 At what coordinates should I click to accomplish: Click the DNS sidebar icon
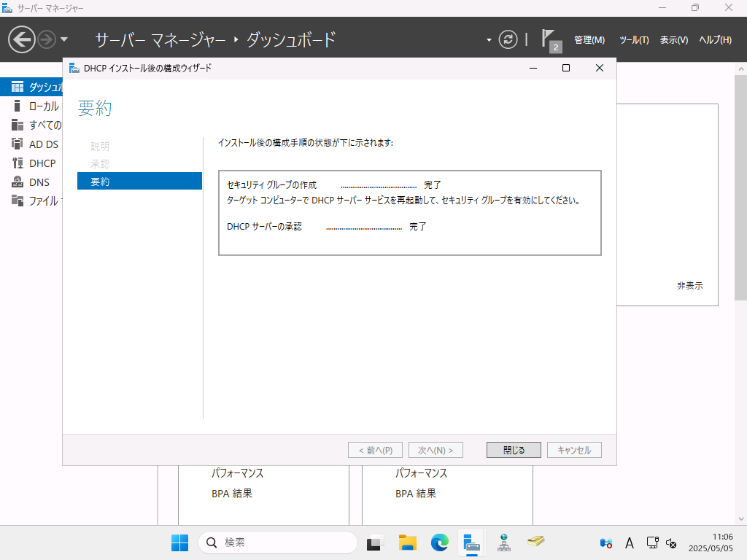point(18,182)
